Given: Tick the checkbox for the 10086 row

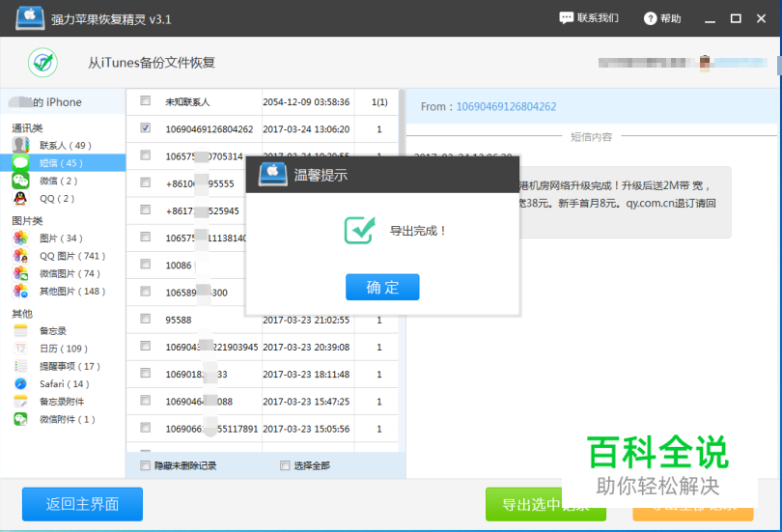Looking at the screenshot, I should click(x=145, y=264).
